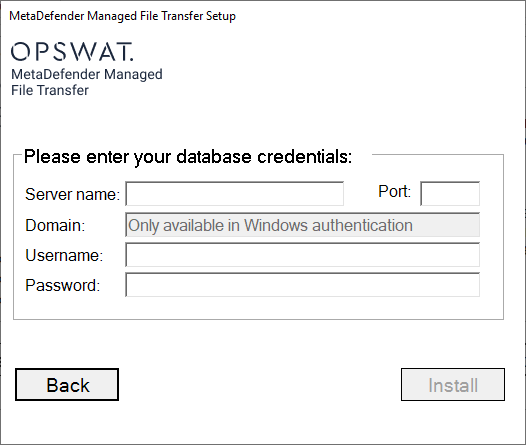Click the Windows authentication placeholder text

[270, 225]
